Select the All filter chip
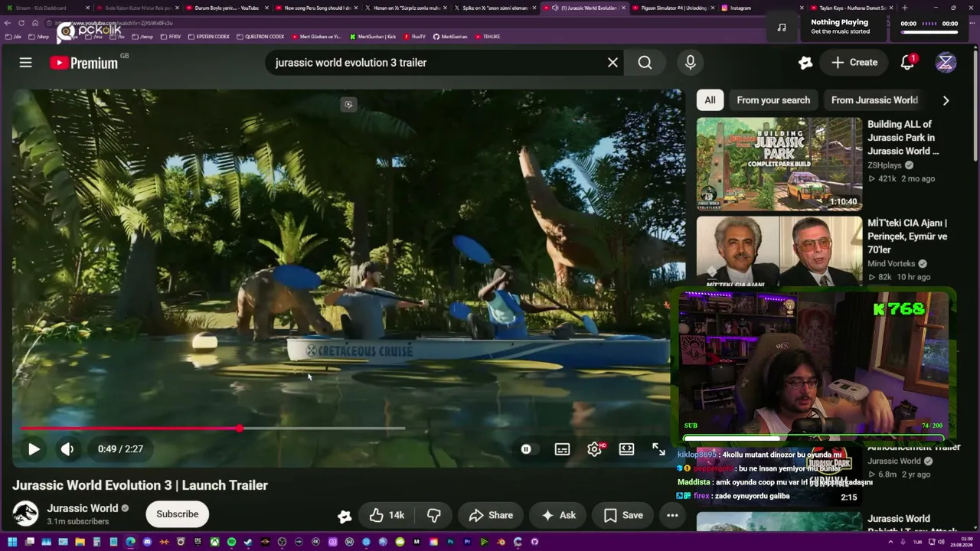This screenshot has width=980, height=551. point(710,100)
